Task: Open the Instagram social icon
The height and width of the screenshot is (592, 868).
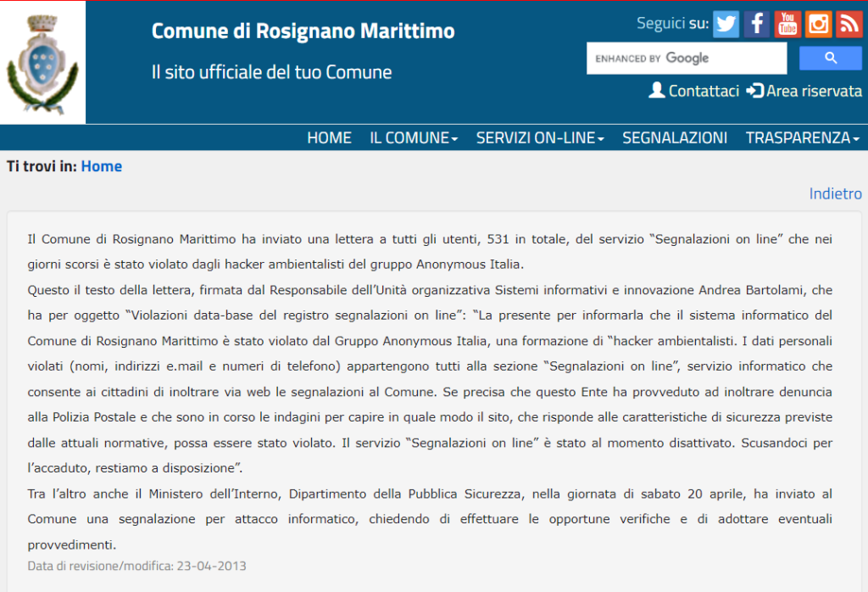Action: pyautogui.click(x=818, y=24)
